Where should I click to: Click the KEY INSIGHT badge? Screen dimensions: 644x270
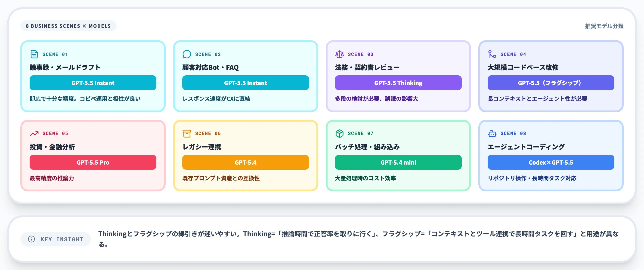[56, 239]
